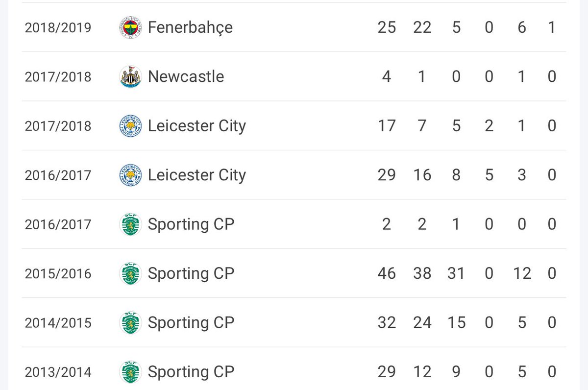Select Sporting CP name in 2015/2016 row
The width and height of the screenshot is (588, 390).
pyautogui.click(x=191, y=274)
